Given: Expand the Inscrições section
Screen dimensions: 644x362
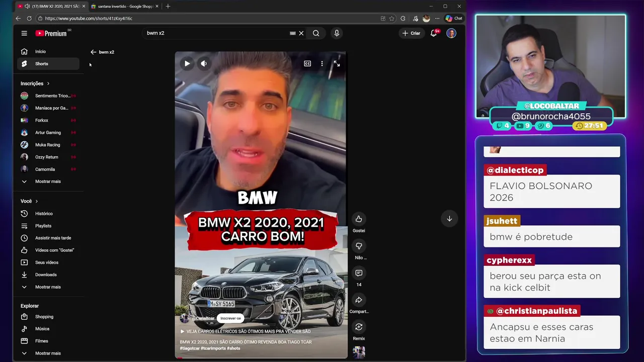Looking at the screenshot, I should (x=35, y=83).
